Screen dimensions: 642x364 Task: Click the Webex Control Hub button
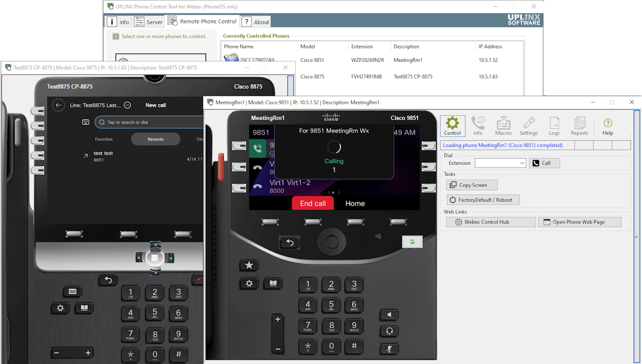click(490, 222)
